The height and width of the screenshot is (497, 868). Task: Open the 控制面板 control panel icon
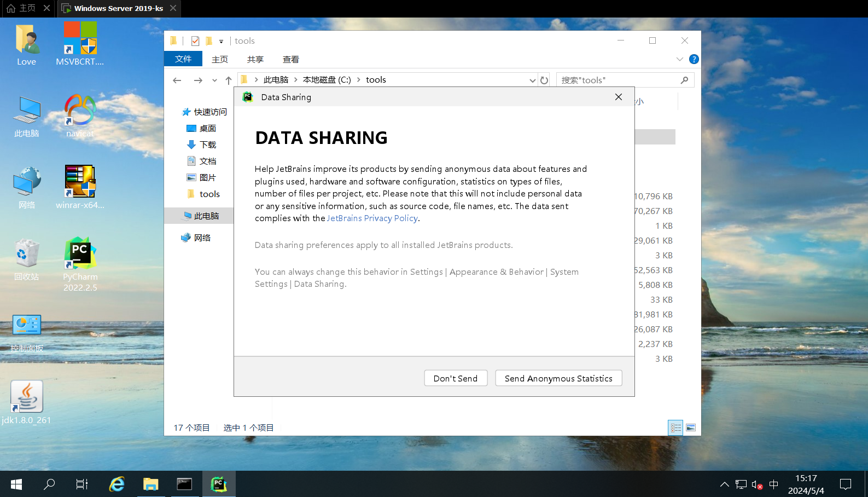(27, 333)
